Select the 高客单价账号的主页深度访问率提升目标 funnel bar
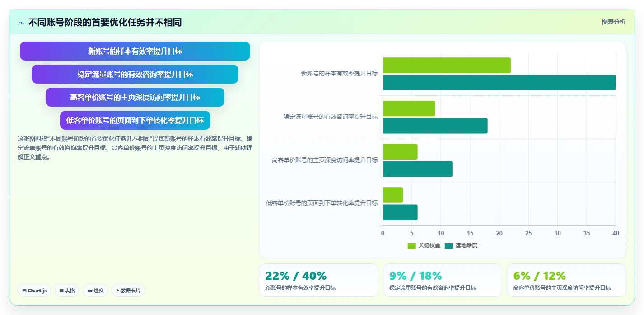The image size is (644, 315). pos(135,97)
